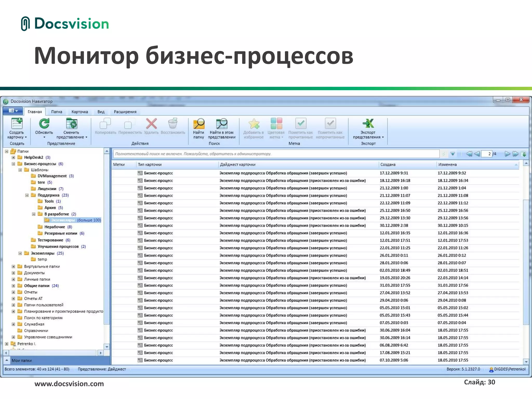Switch to the Главная tab
Image resolution: width=532 pixels, height=399 pixels.
click(35, 112)
